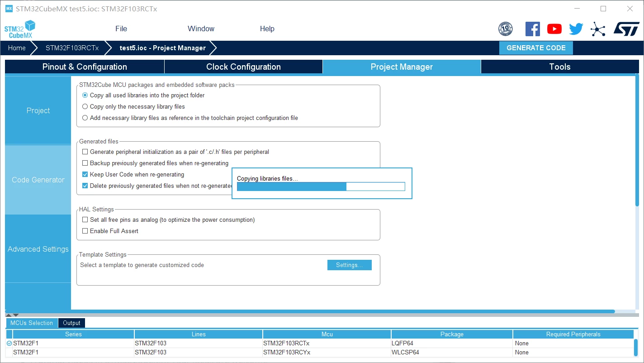
Task: Click the main panel vertical scrollbar
Action: 637,141
